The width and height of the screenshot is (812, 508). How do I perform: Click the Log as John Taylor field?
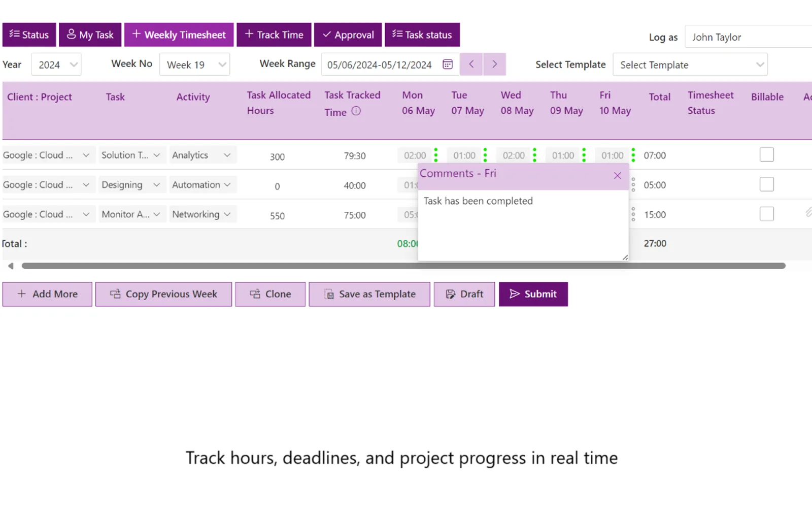(x=749, y=37)
